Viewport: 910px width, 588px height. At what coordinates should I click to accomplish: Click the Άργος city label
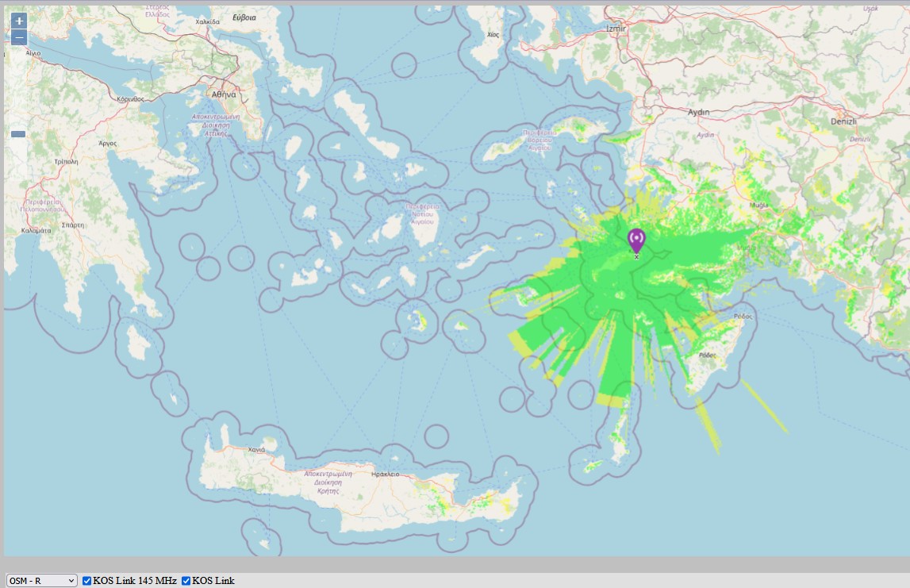pyautogui.click(x=107, y=144)
